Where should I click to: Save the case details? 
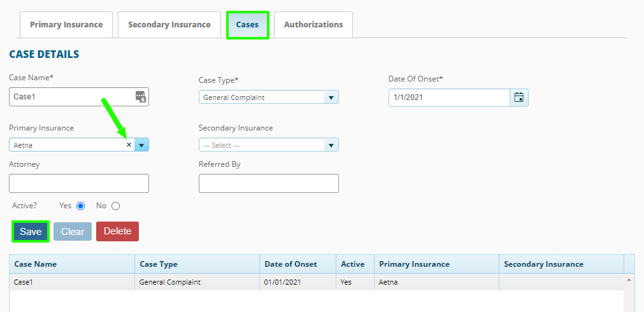pyautogui.click(x=31, y=232)
